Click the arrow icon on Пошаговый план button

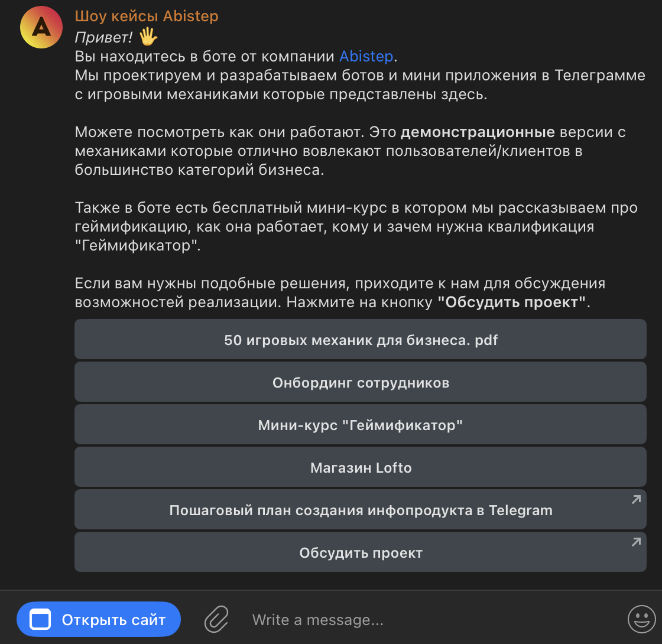(636, 500)
